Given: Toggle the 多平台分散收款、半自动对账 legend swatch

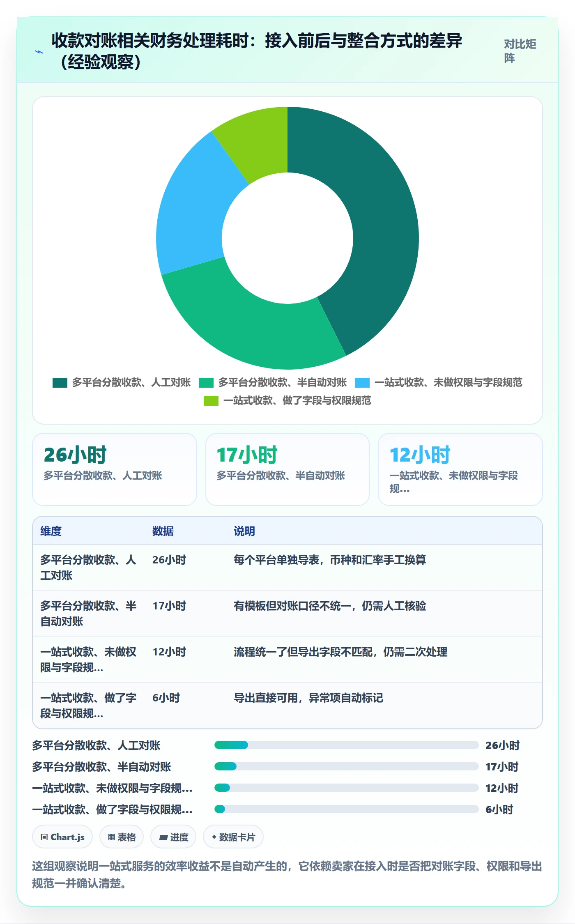Looking at the screenshot, I should pyautogui.click(x=206, y=383).
